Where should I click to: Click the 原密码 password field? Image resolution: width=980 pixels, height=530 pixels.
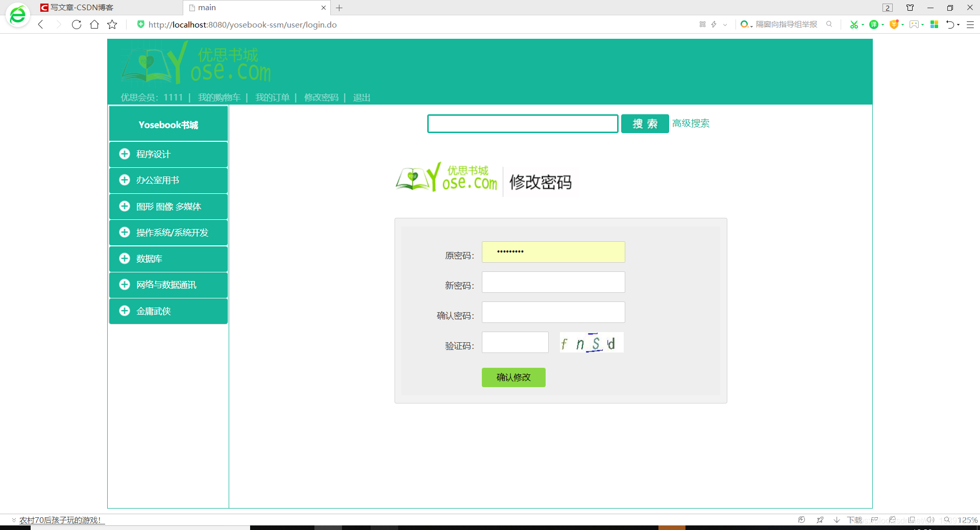point(553,252)
